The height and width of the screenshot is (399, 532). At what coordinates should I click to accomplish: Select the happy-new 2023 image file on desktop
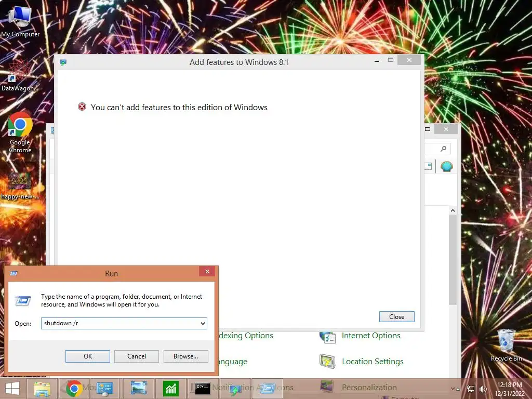tap(20, 186)
